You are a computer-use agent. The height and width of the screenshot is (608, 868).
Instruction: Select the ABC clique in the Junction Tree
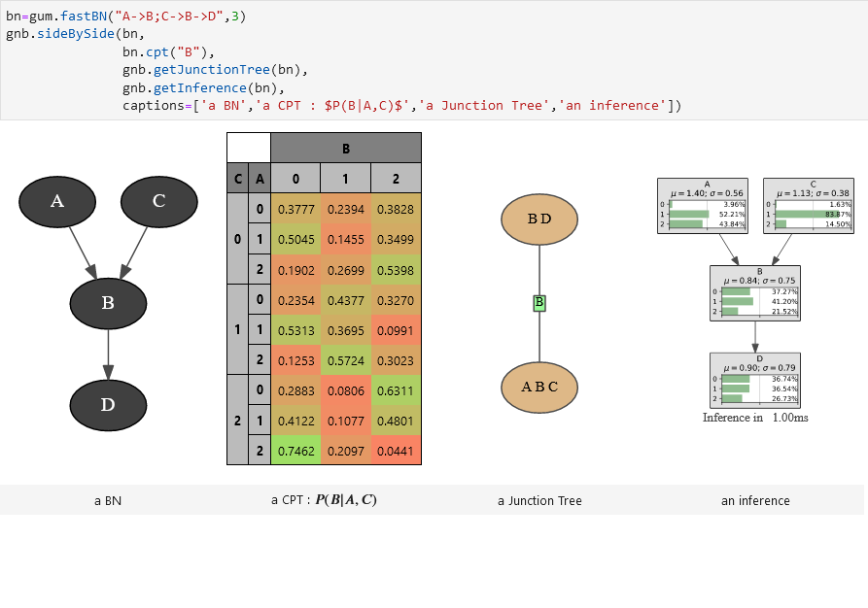coord(538,387)
